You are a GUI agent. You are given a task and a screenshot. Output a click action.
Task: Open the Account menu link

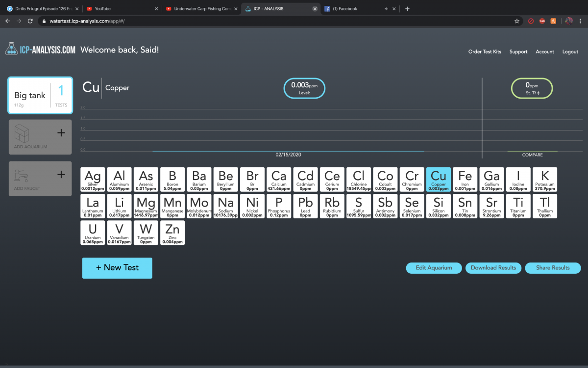pyautogui.click(x=544, y=52)
